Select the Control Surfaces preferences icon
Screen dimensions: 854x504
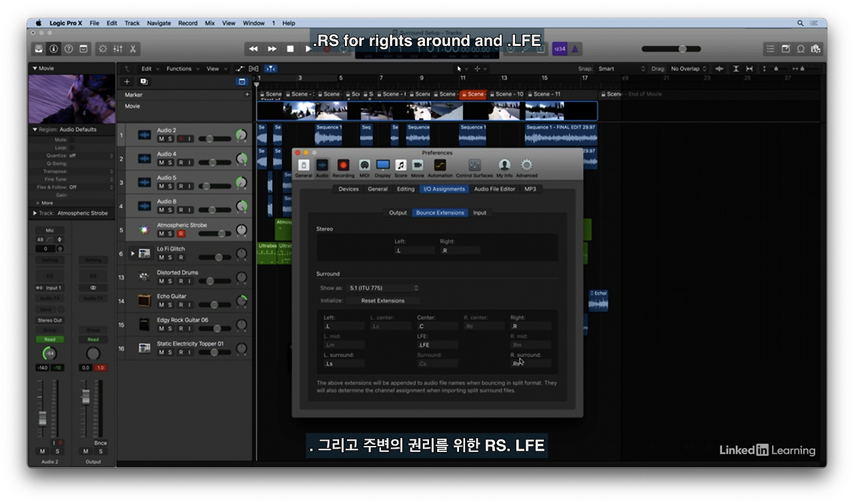tap(474, 167)
